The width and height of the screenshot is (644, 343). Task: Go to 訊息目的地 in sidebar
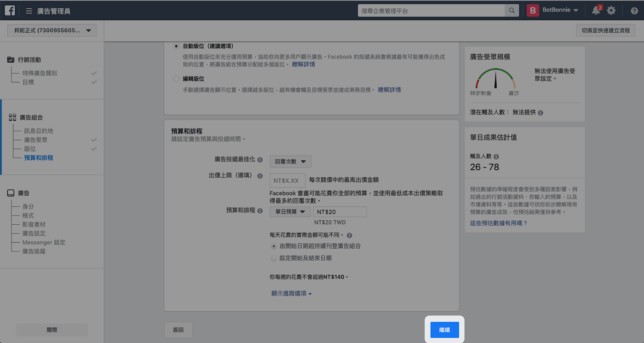39,131
